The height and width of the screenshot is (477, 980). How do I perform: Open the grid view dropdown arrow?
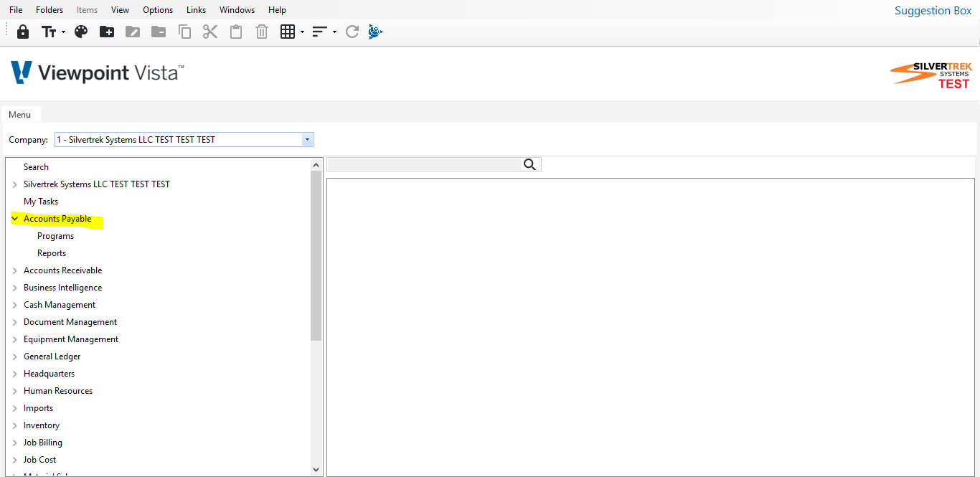click(302, 32)
